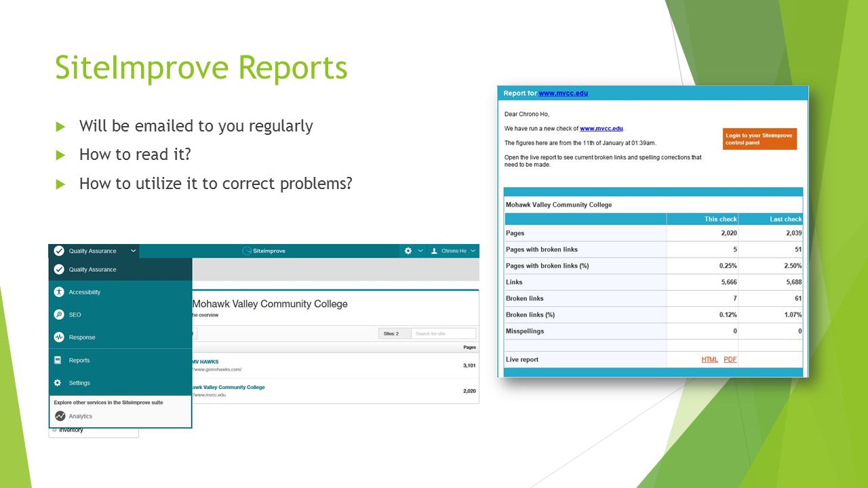Image resolution: width=868 pixels, height=488 pixels.
Task: Click the Misspellings row label
Action: pyautogui.click(x=525, y=331)
